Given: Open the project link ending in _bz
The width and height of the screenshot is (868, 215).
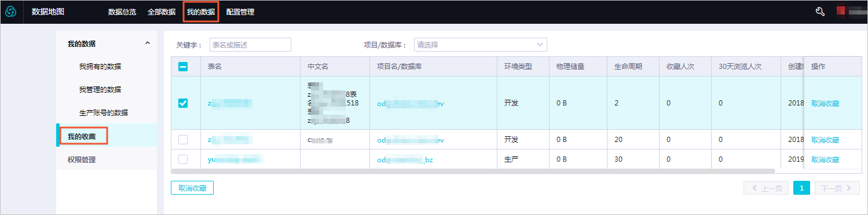Looking at the screenshot, I should pyautogui.click(x=405, y=160).
